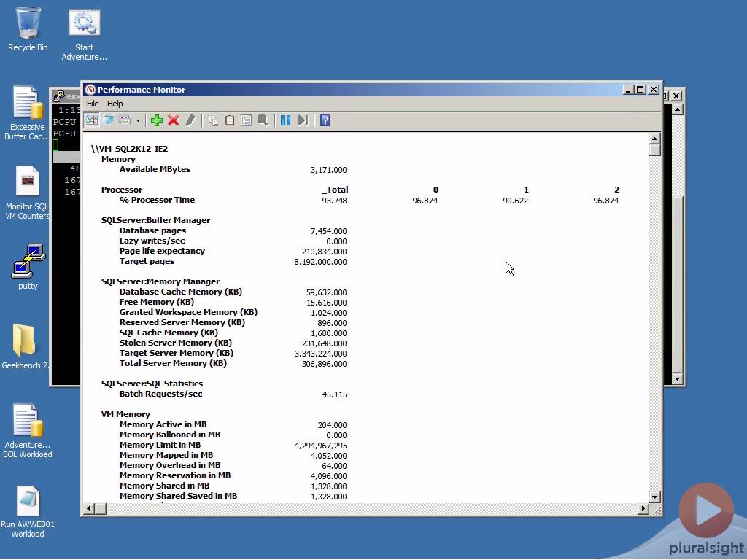Click Update Data step-forward icon

(x=303, y=120)
